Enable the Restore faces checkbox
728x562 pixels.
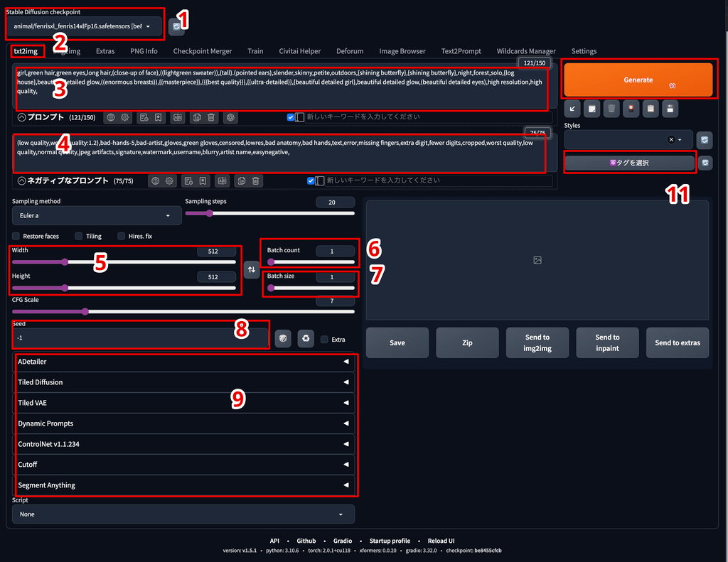[x=16, y=236]
